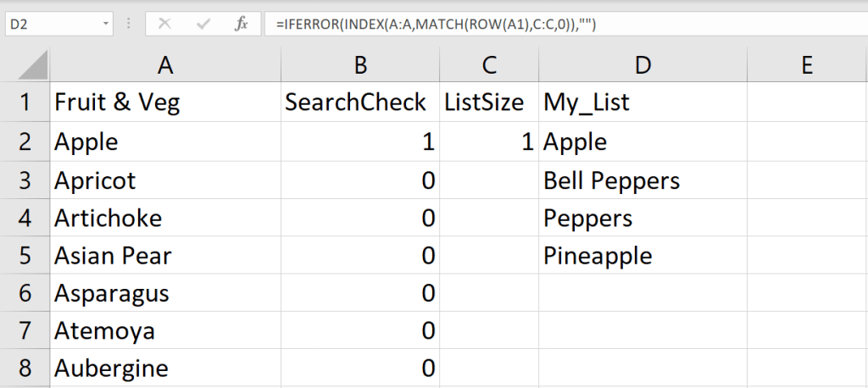868x388 pixels.
Task: Select column E header
Action: (x=806, y=65)
